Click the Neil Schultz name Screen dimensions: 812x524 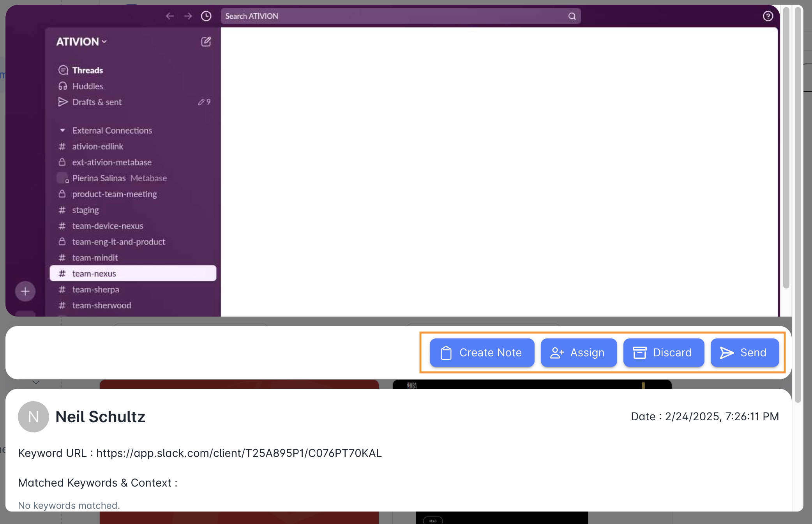click(101, 417)
